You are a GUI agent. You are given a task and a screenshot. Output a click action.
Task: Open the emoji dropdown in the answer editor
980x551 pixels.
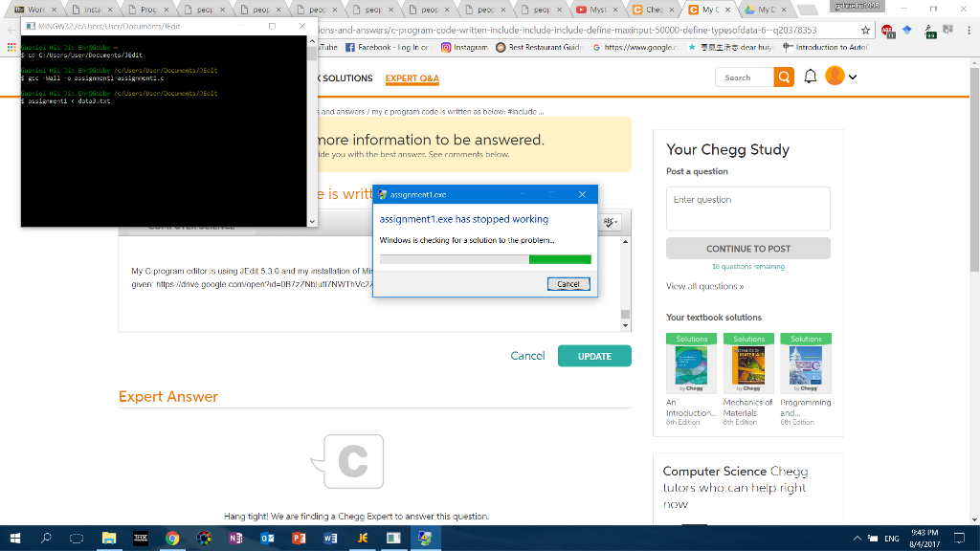tap(610, 221)
